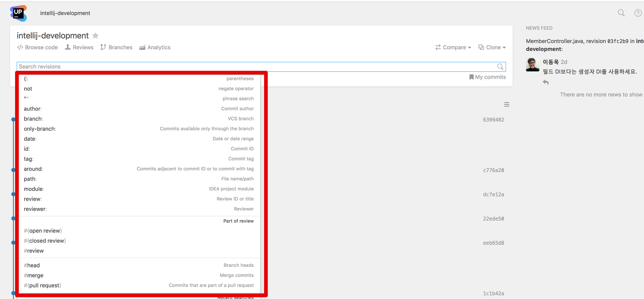The height and width of the screenshot is (299, 644).
Task: Select parentheses () suggestion
Action: 139,79
